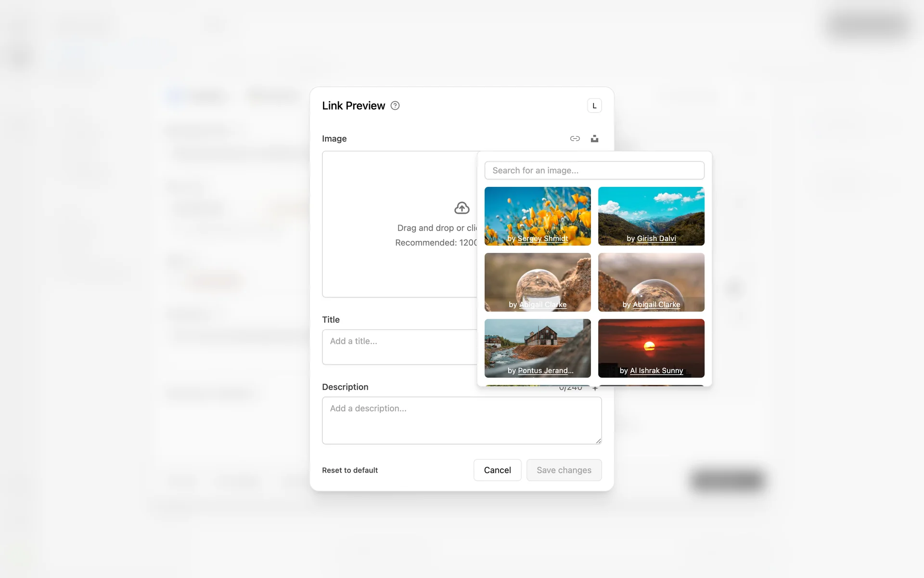
Task: Pick the riverside barn photo thumbnail
Action: tap(537, 343)
